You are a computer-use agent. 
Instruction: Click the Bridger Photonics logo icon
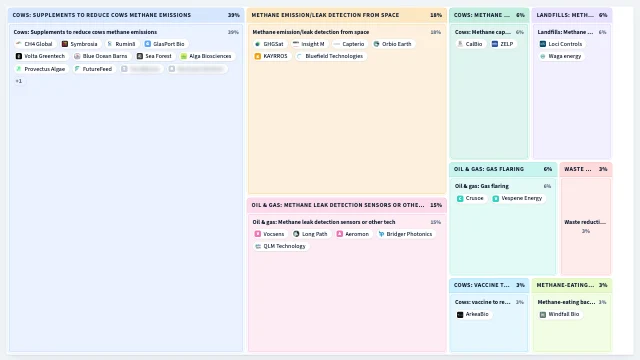pyautogui.click(x=381, y=234)
